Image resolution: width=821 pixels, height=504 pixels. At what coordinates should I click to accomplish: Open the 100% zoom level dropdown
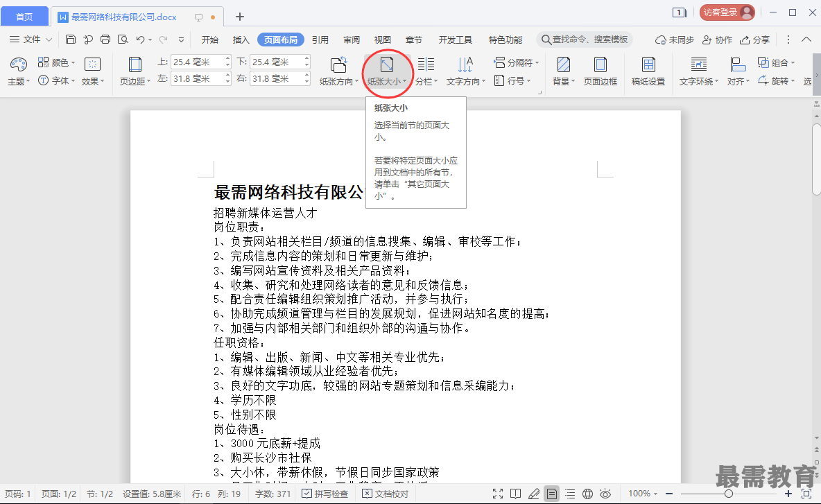pyautogui.click(x=643, y=494)
